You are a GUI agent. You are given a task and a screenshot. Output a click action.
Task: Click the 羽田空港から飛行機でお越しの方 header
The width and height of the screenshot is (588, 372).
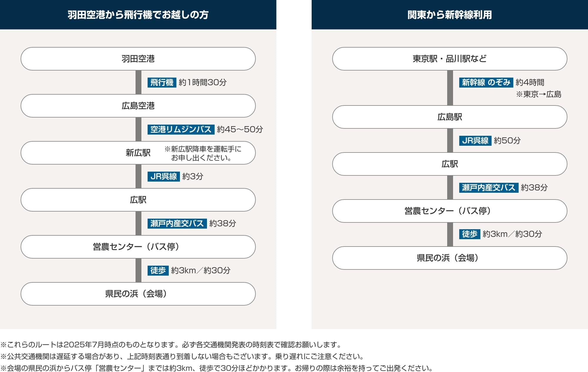tap(138, 15)
